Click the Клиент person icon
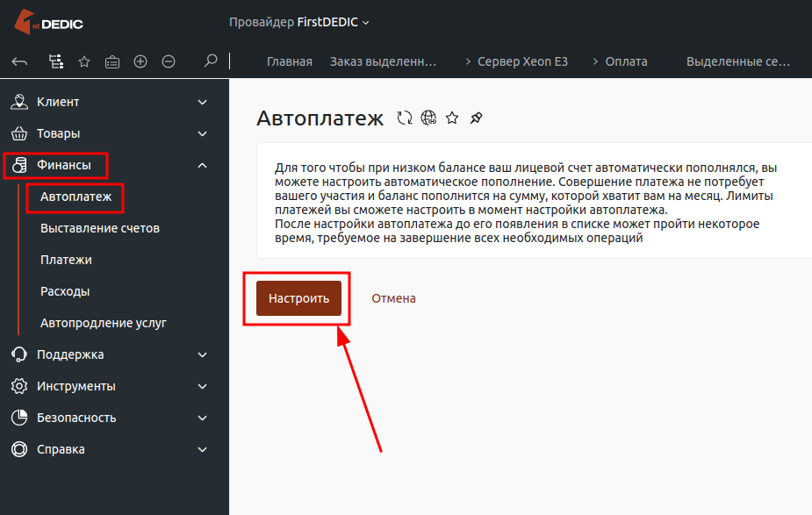Viewport: 812px width, 515px height. point(19,102)
